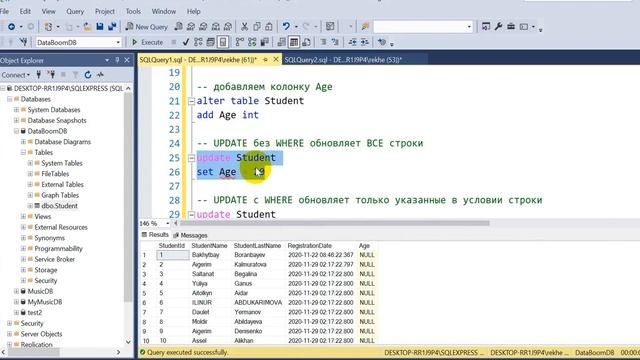Click Display Estimated Execution Plan icon
The height and width of the screenshot is (360, 640).
pos(198,42)
